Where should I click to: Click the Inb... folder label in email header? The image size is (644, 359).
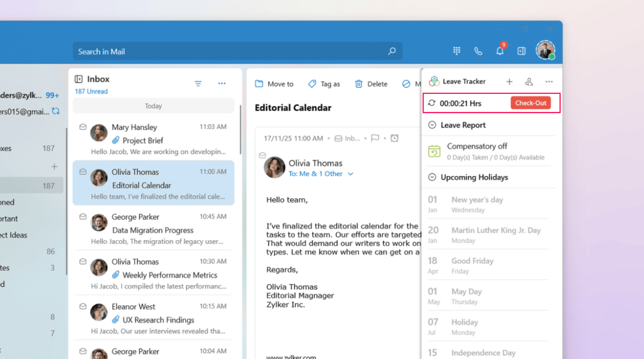pyautogui.click(x=347, y=138)
